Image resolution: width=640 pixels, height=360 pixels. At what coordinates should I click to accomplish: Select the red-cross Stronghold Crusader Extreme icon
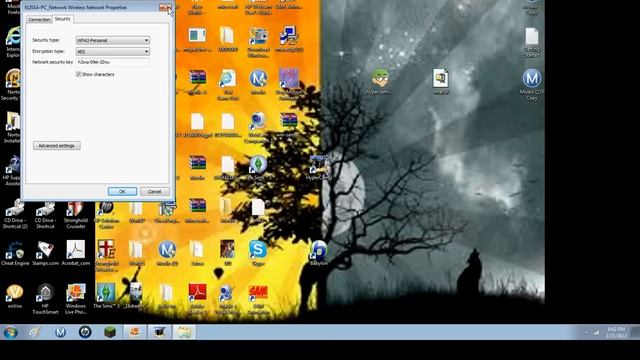point(106,255)
